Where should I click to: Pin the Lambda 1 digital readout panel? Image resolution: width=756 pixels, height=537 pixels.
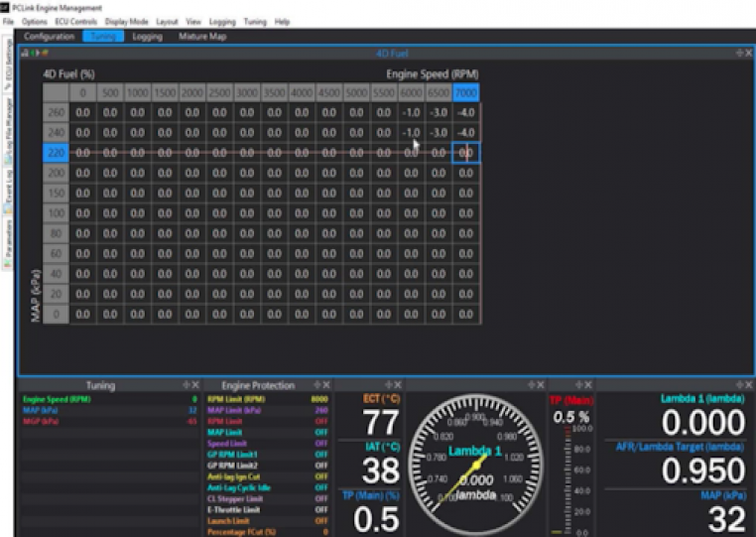(739, 384)
